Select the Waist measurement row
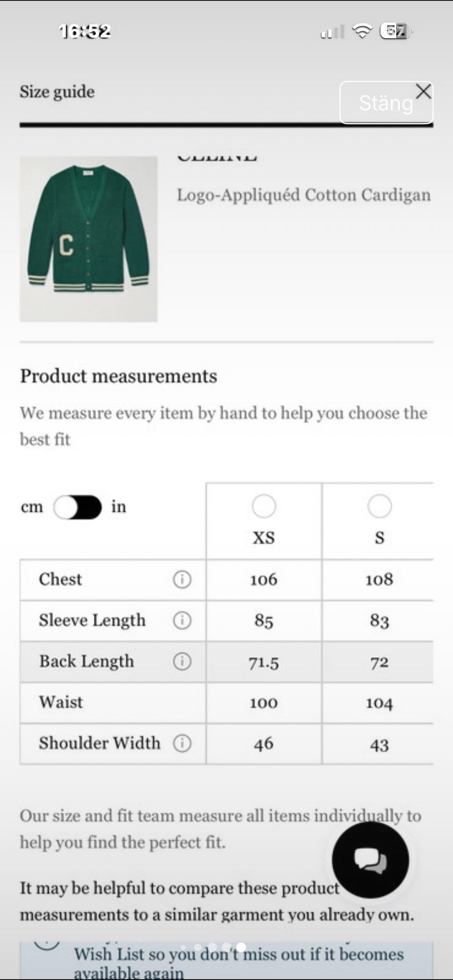 [226, 702]
